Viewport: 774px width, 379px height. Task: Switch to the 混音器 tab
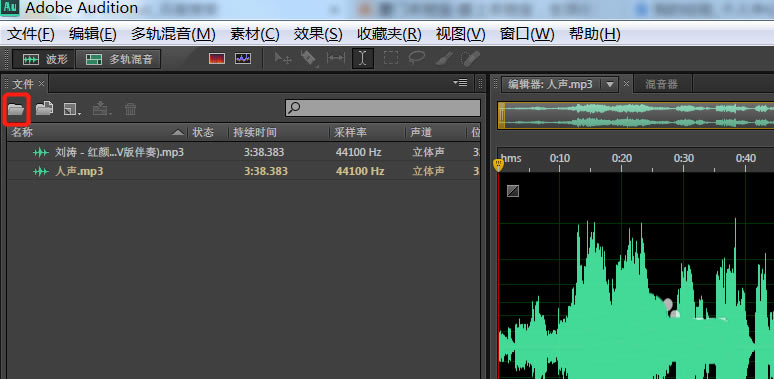pyautogui.click(x=661, y=84)
